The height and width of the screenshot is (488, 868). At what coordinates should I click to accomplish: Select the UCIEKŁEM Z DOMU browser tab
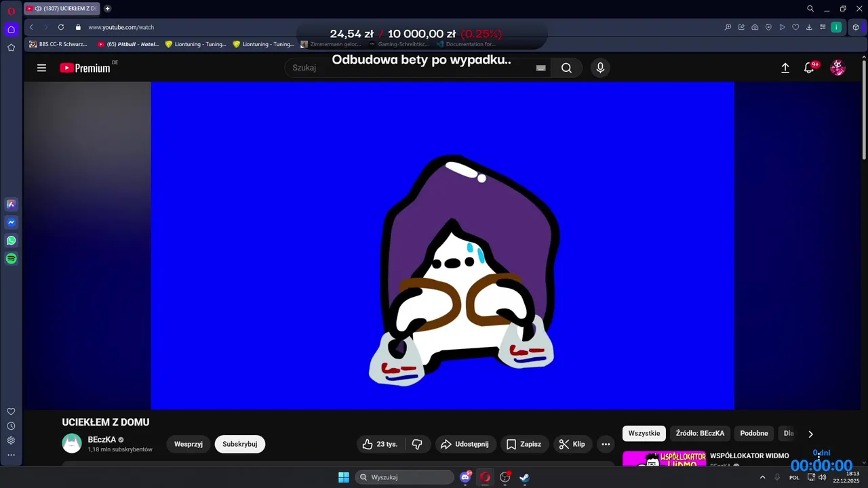62,9
